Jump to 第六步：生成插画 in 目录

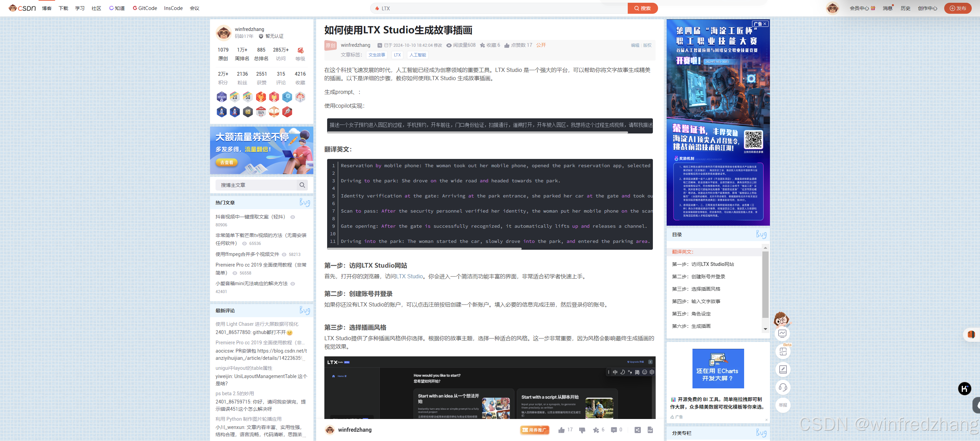[691, 326]
